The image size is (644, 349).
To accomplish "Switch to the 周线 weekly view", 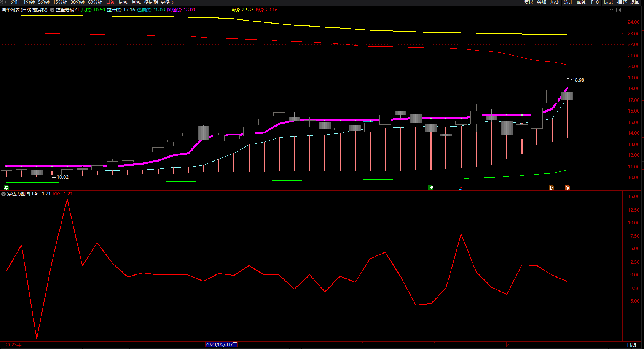I will coord(123,2).
